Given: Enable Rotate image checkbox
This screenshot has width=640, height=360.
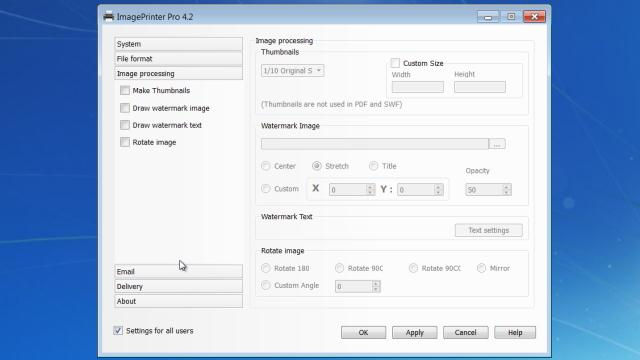Looking at the screenshot, I should [125, 142].
